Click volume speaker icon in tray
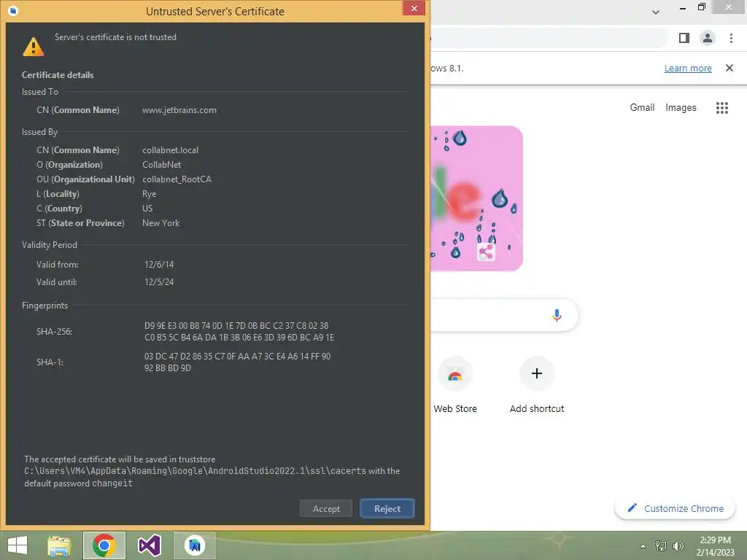This screenshot has width=747, height=560. [x=678, y=545]
